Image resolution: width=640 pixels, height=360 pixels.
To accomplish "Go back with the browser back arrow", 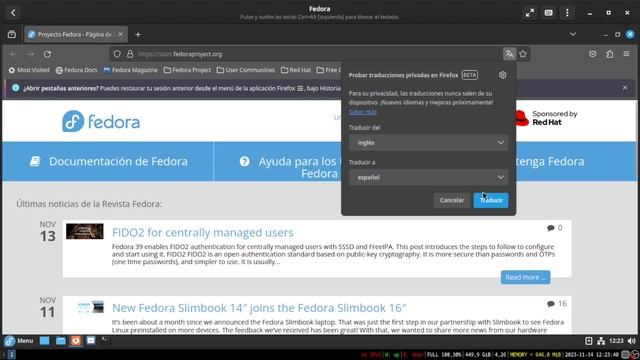I will click(13, 54).
